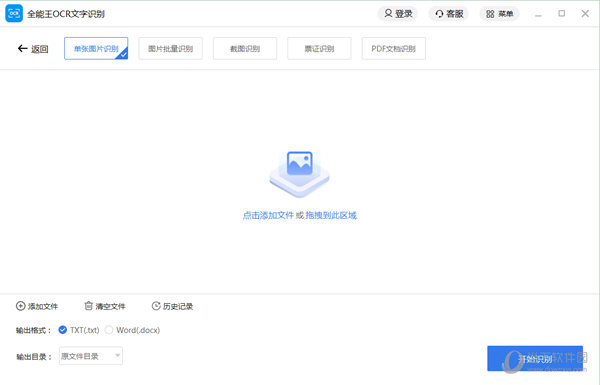
Task: Open the 菜单 menu button
Action: (x=499, y=14)
